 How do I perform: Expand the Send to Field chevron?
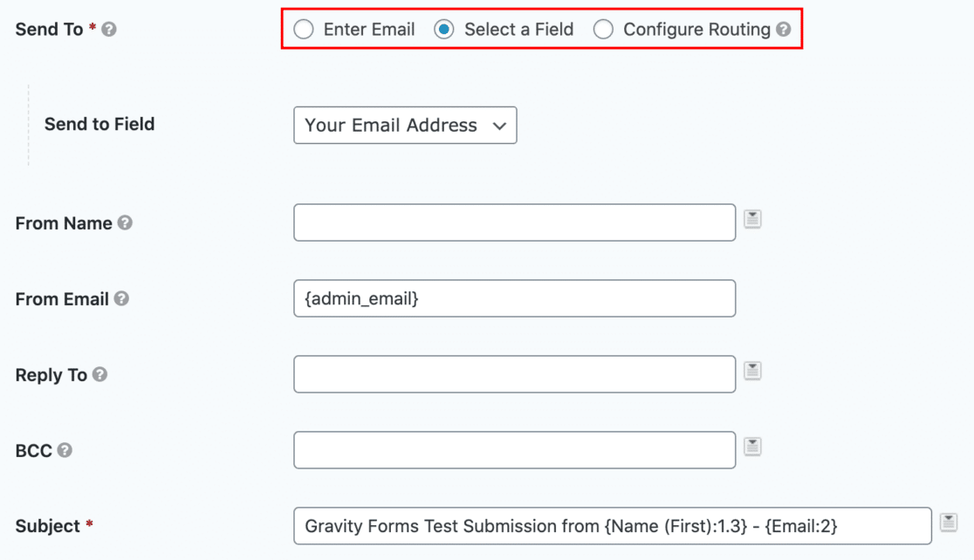point(500,125)
